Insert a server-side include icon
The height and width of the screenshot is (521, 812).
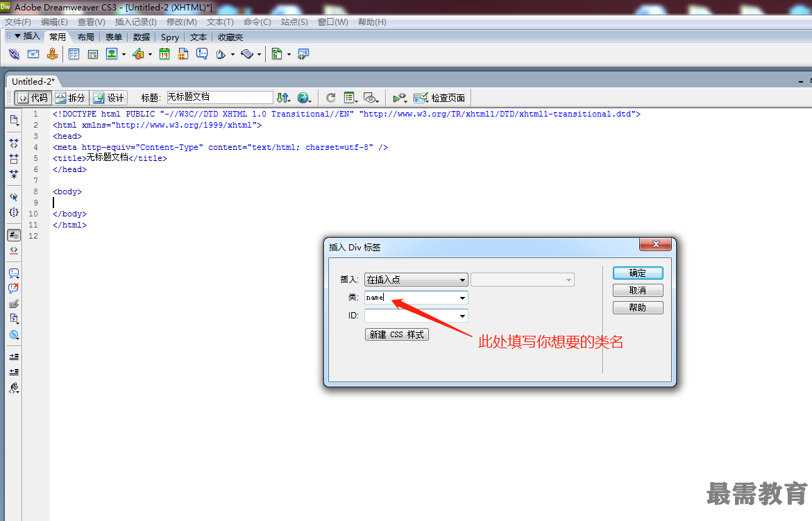coord(183,54)
